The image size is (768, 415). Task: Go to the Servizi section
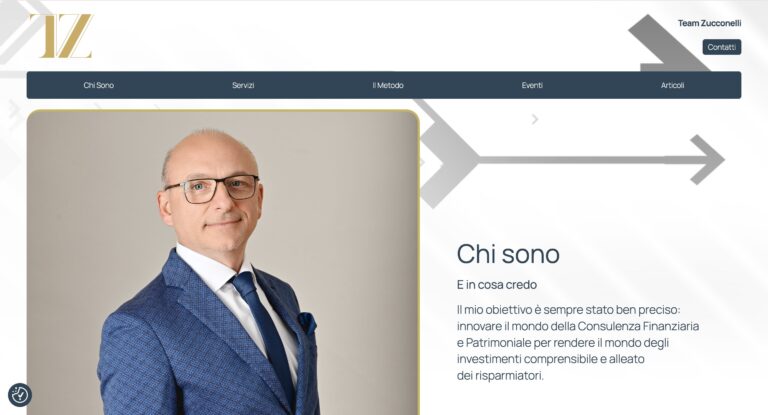coord(243,85)
